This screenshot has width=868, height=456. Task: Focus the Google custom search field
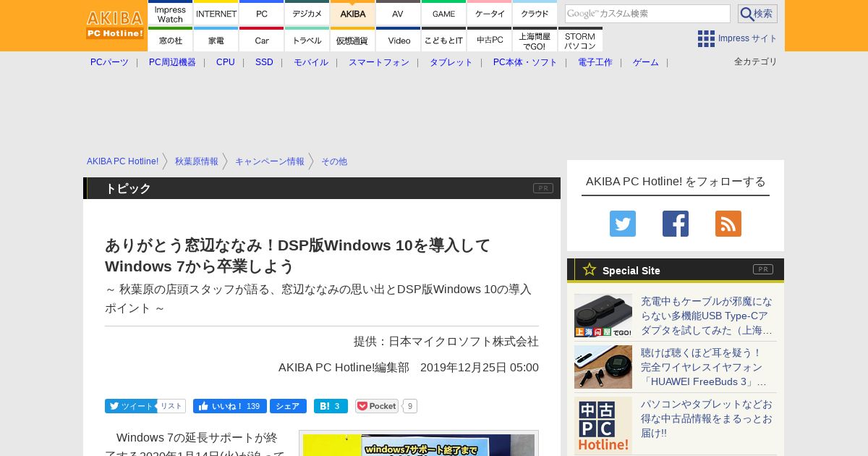click(647, 14)
